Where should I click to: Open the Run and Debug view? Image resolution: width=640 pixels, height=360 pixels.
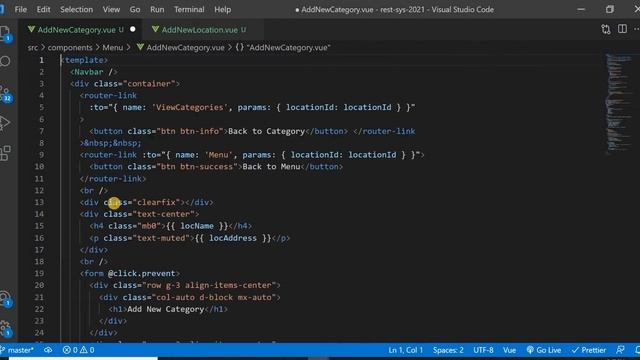(x=5, y=122)
